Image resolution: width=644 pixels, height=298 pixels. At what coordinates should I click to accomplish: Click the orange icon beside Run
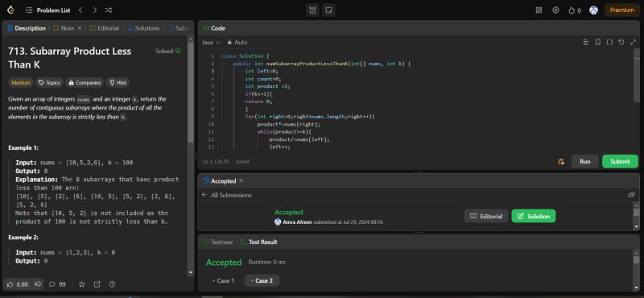coord(561,162)
